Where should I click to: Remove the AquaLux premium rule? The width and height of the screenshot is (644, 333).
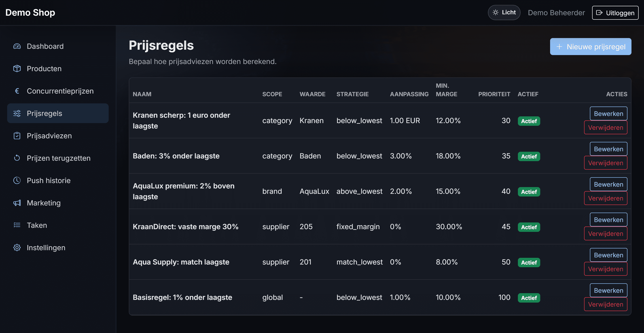tap(606, 198)
